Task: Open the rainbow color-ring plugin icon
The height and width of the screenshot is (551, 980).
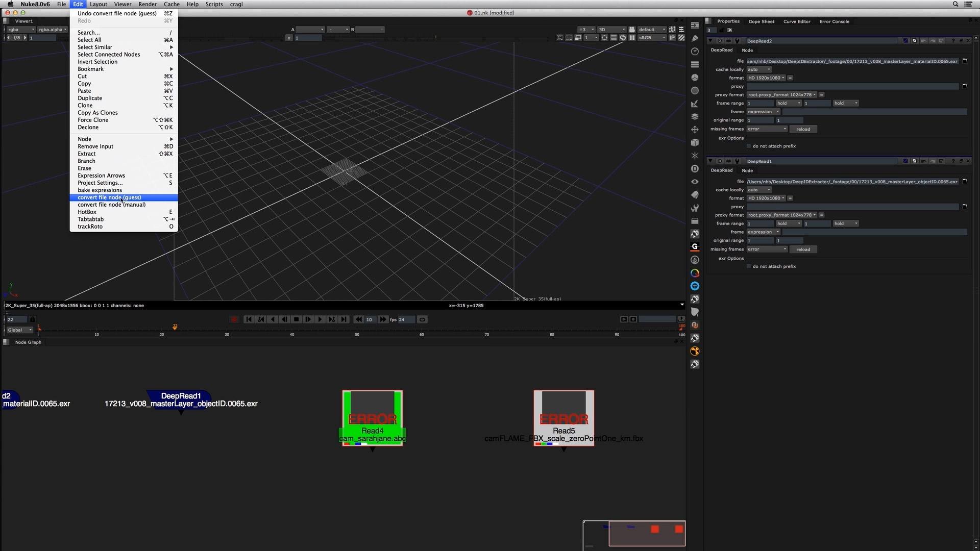Action: tap(695, 273)
